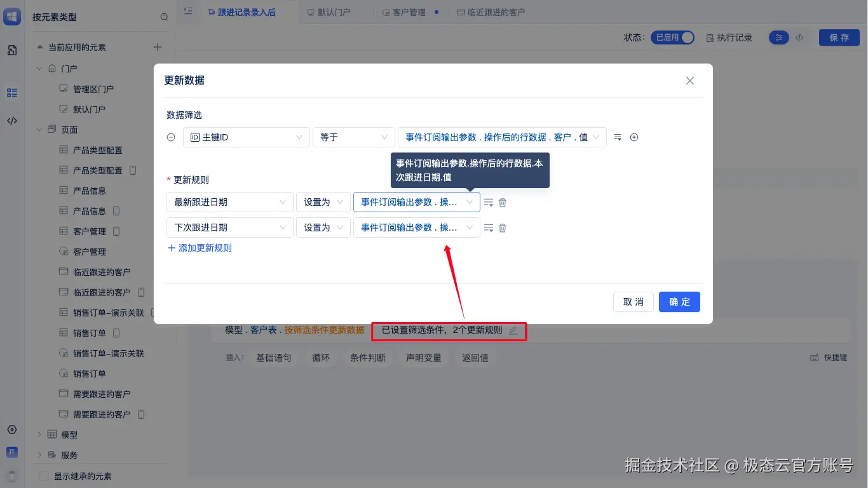
Task: Add element with plus beside 当前应用的元素
Action: tap(158, 47)
